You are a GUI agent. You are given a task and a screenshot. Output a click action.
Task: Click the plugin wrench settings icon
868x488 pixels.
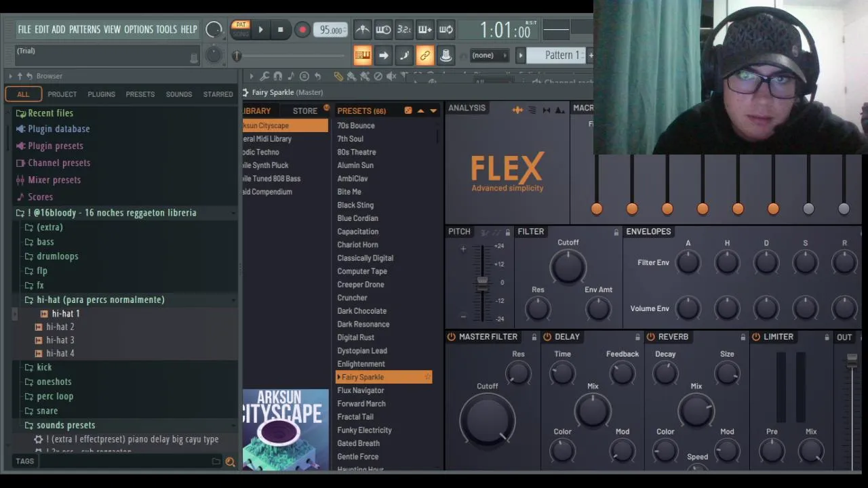[x=264, y=77]
